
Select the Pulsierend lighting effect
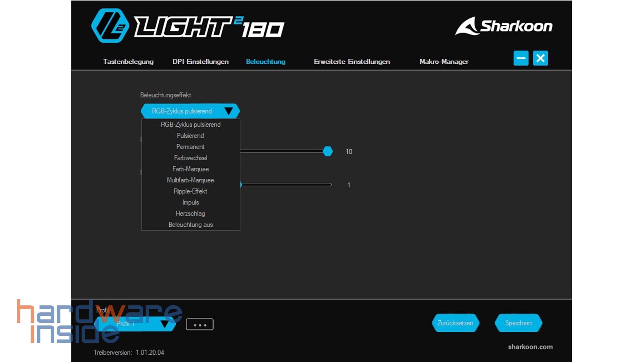coord(191,136)
